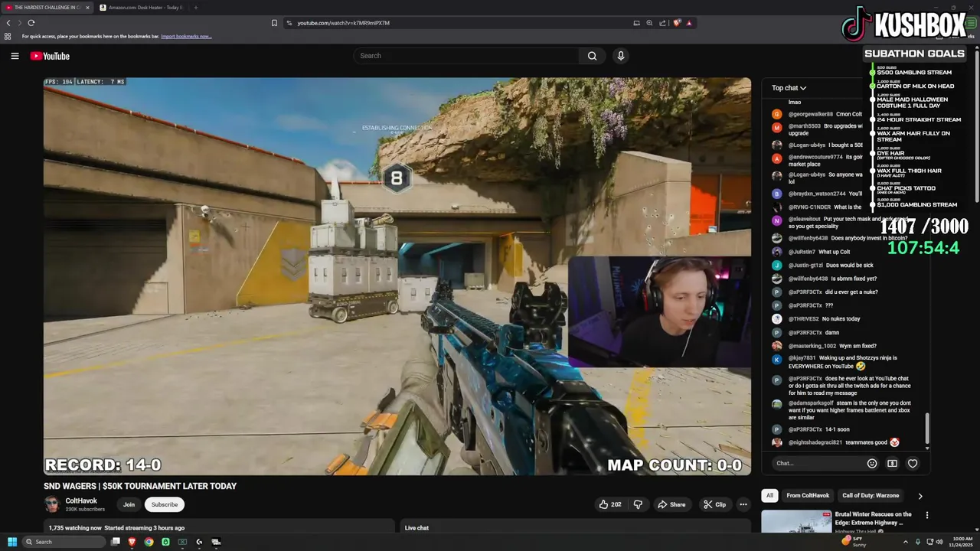Image resolution: width=980 pixels, height=551 pixels.
Task: Focus the YouTube search box
Action: (466, 56)
